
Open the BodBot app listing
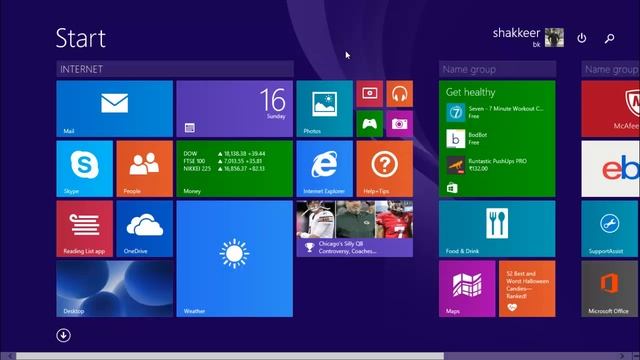coord(467,138)
